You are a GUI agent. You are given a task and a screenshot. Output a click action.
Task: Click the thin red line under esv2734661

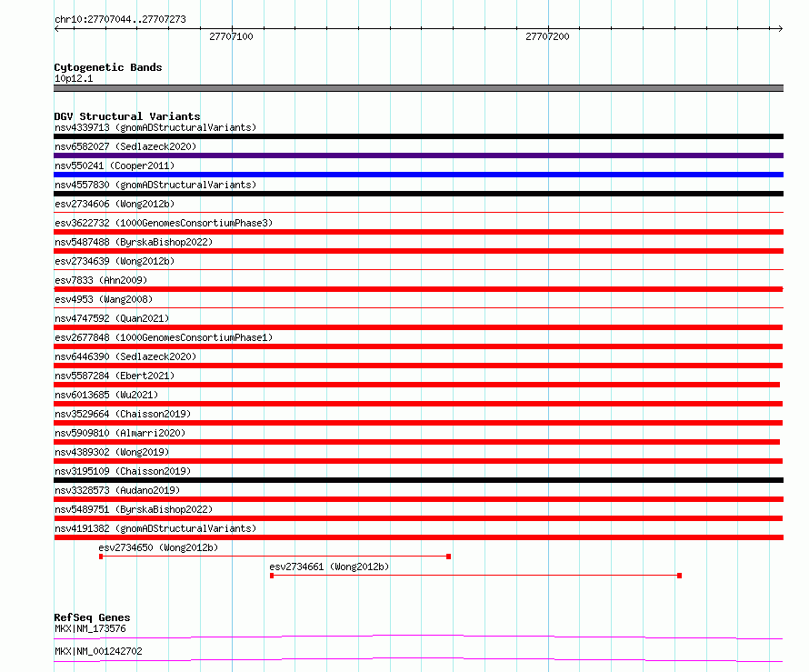[475, 576]
